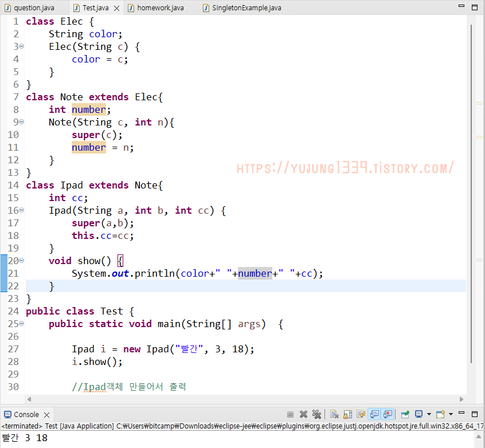This screenshot has height=448, width=485.
Task: Select the Console view tab
Action: (x=26, y=414)
